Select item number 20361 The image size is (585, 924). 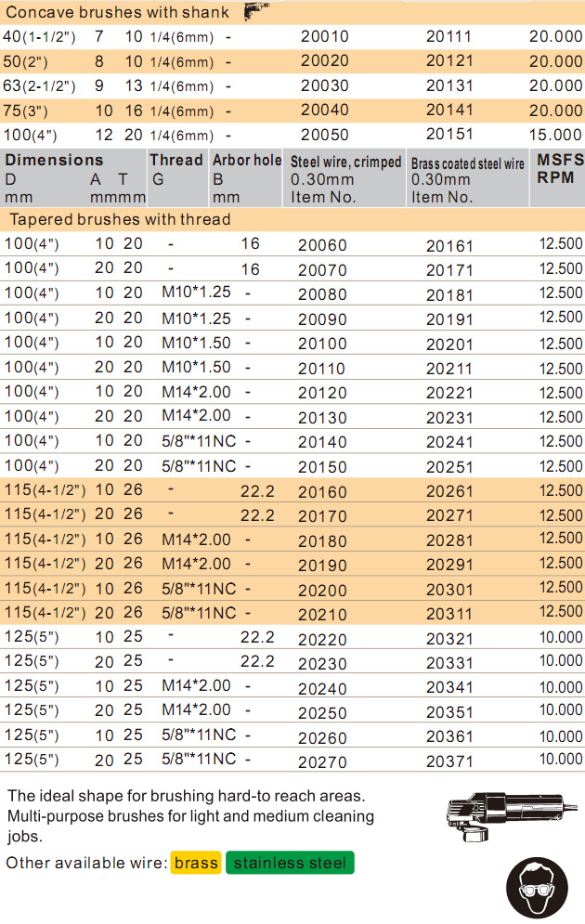[449, 736]
